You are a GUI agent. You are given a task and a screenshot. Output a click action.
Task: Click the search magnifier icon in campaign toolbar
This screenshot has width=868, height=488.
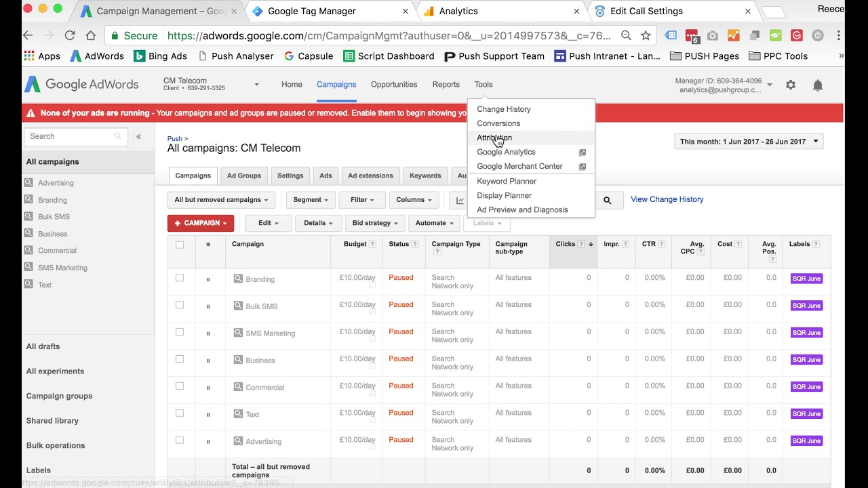(608, 200)
